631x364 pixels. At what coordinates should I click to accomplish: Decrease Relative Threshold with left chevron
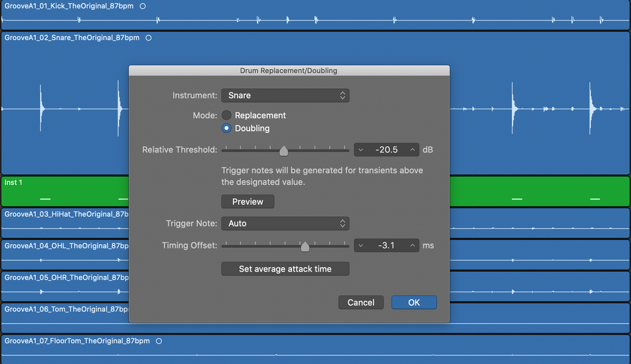coord(360,150)
